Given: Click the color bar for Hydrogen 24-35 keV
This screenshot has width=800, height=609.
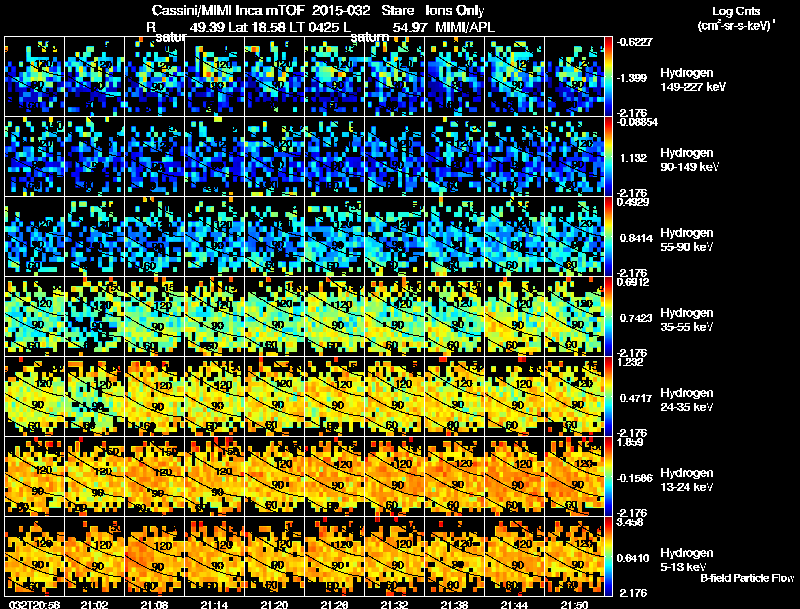Looking at the screenshot, I should pyautogui.click(x=608, y=396).
